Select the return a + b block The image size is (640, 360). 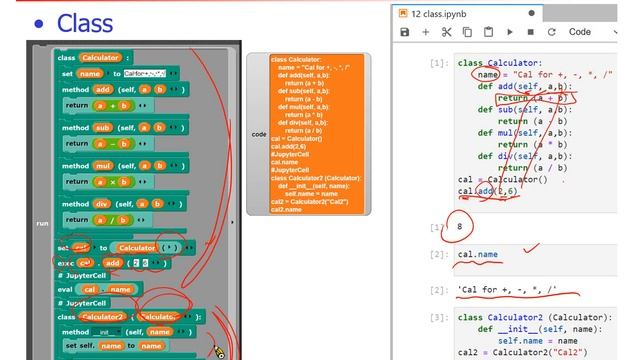point(108,105)
